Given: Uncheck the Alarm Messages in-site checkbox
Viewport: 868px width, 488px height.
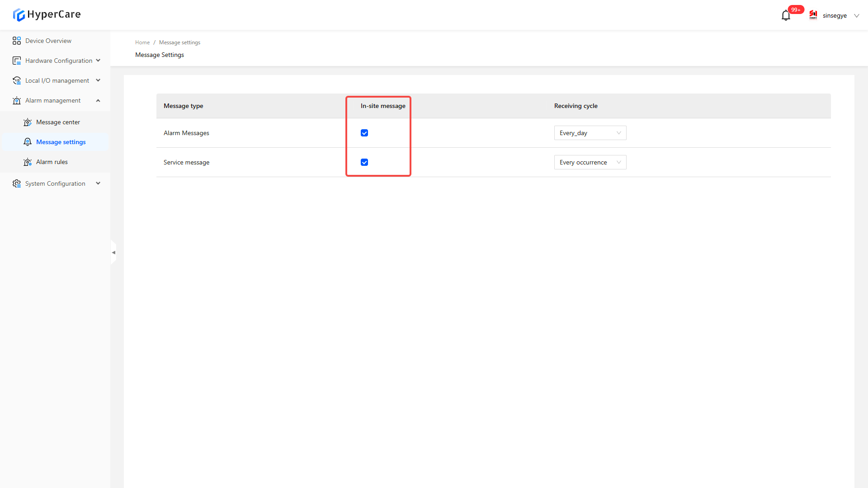Looking at the screenshot, I should pyautogui.click(x=364, y=133).
